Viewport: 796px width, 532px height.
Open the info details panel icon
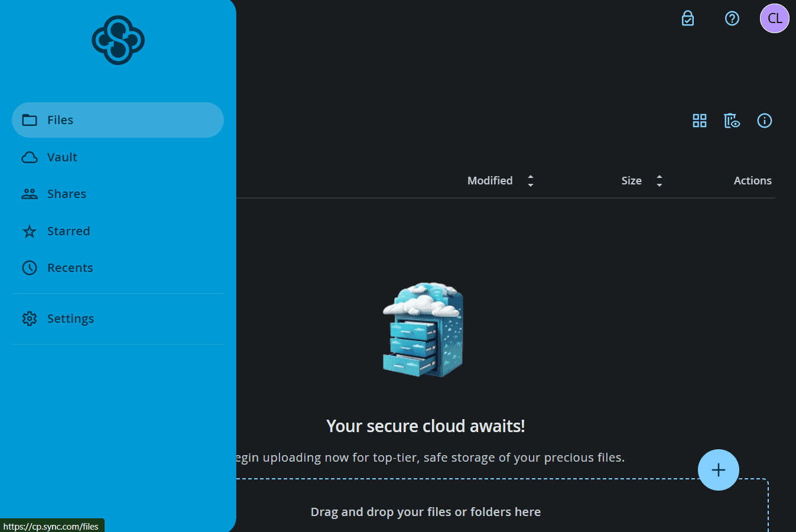point(764,121)
